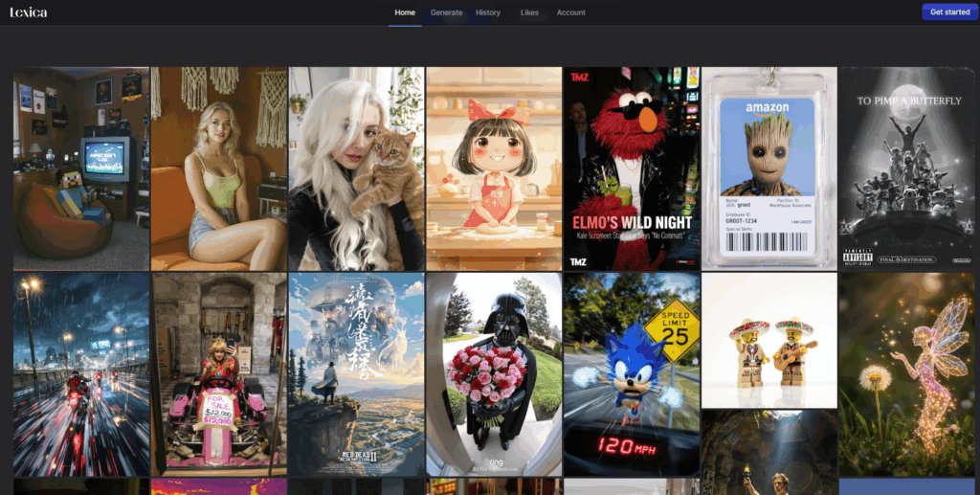Open the man holding torch in cave image
Viewport: 980px width, 495px height.
pyautogui.click(x=768, y=453)
